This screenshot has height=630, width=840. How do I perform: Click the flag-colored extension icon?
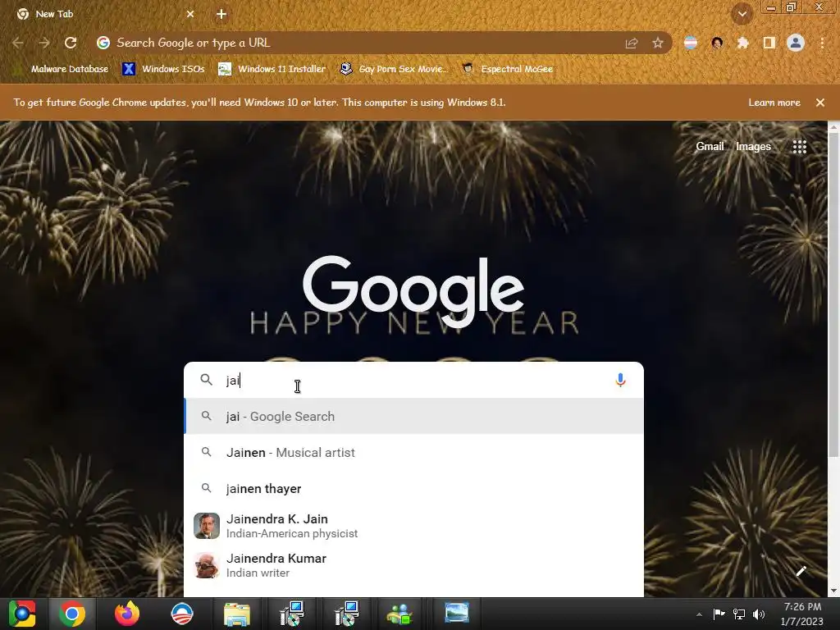(691, 43)
